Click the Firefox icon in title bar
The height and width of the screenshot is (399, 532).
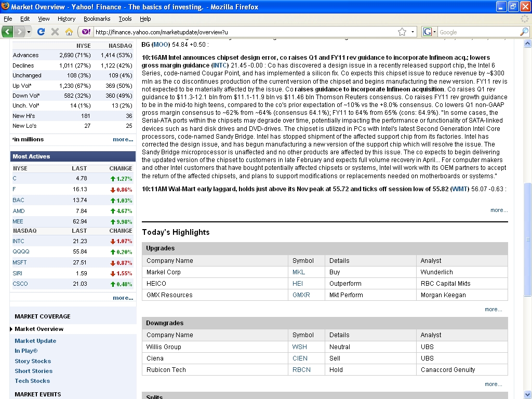coord(5,6)
